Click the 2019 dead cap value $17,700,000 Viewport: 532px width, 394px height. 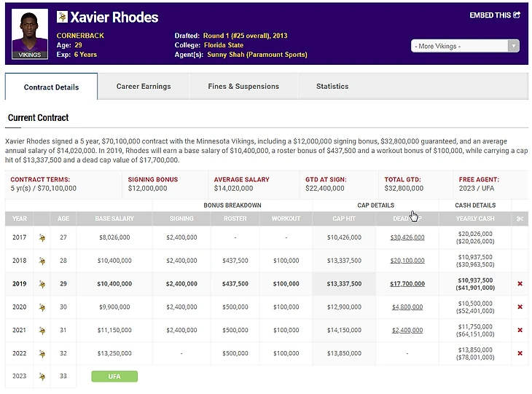click(x=407, y=284)
